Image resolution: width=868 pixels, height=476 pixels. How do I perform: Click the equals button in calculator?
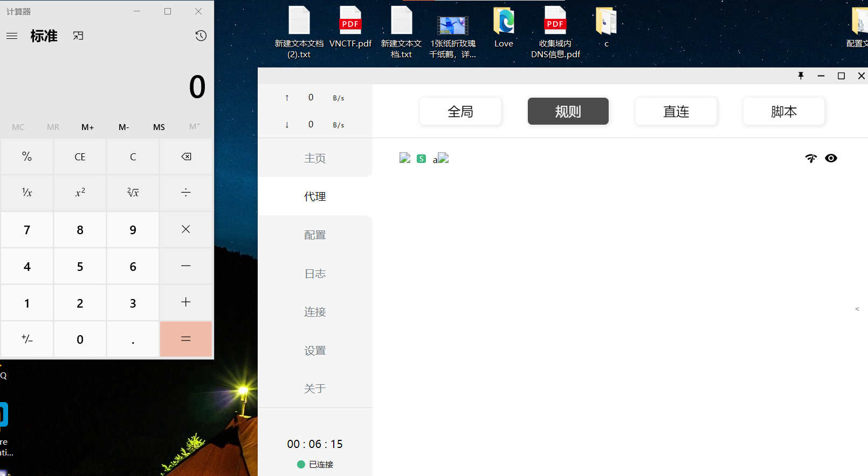point(186,339)
